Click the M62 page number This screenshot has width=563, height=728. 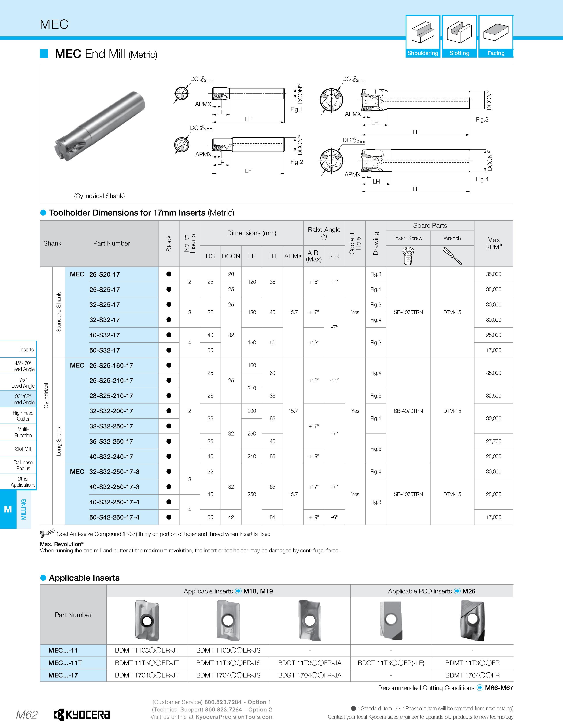point(27,715)
